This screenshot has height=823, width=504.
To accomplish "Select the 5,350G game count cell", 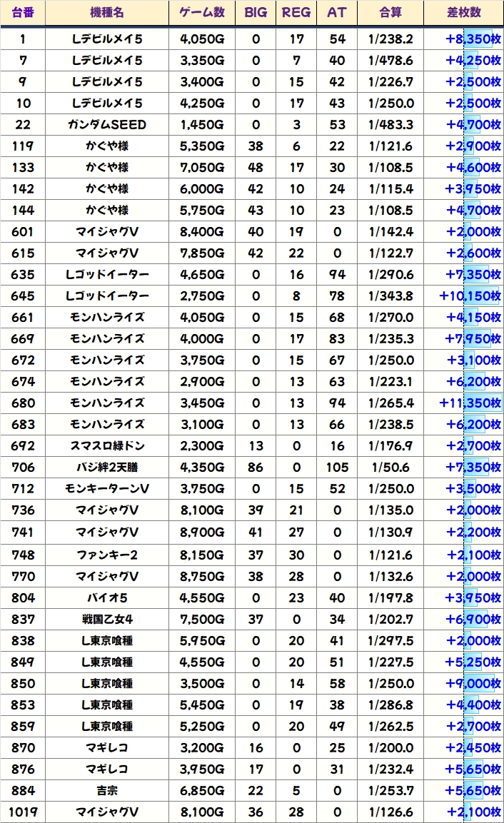I will point(202,146).
